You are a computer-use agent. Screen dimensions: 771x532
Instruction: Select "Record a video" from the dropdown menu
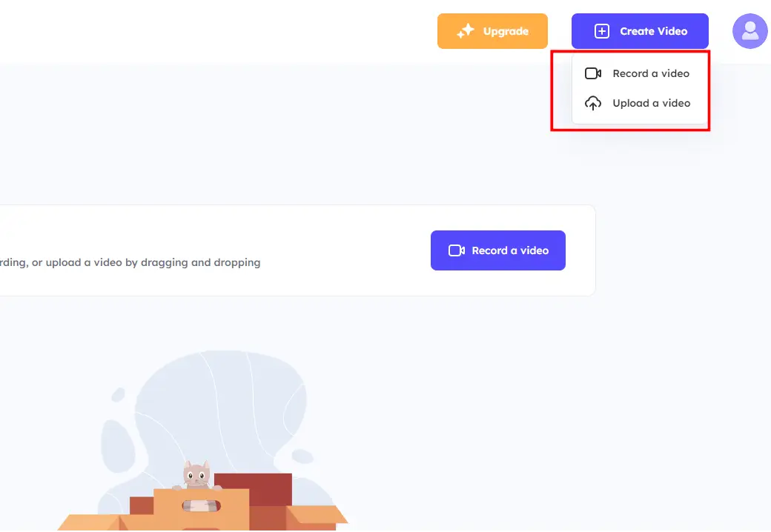click(x=650, y=73)
